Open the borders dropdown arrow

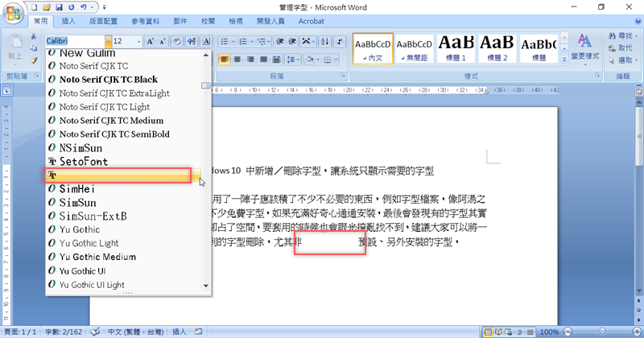tap(336, 60)
